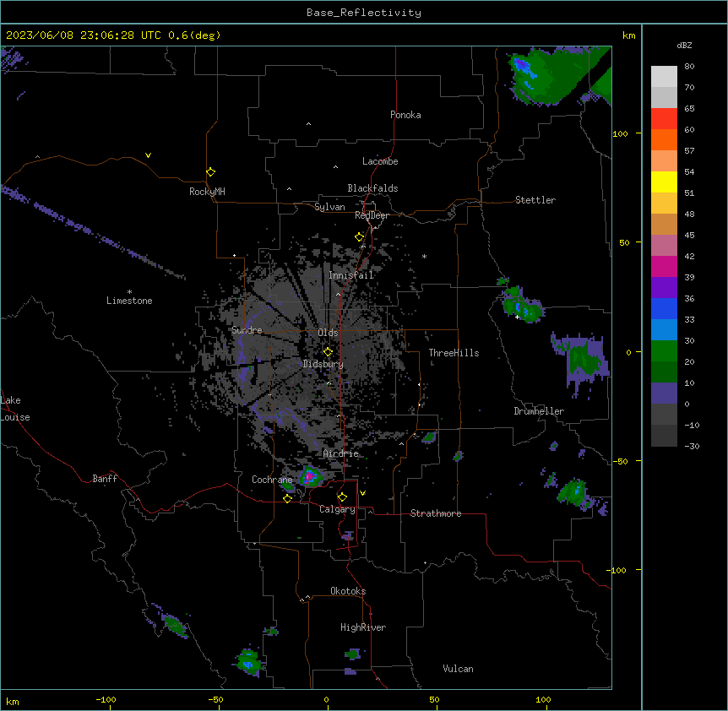Click the Cochrane label
Image resolution: width=728 pixels, height=711 pixels.
click(272, 480)
